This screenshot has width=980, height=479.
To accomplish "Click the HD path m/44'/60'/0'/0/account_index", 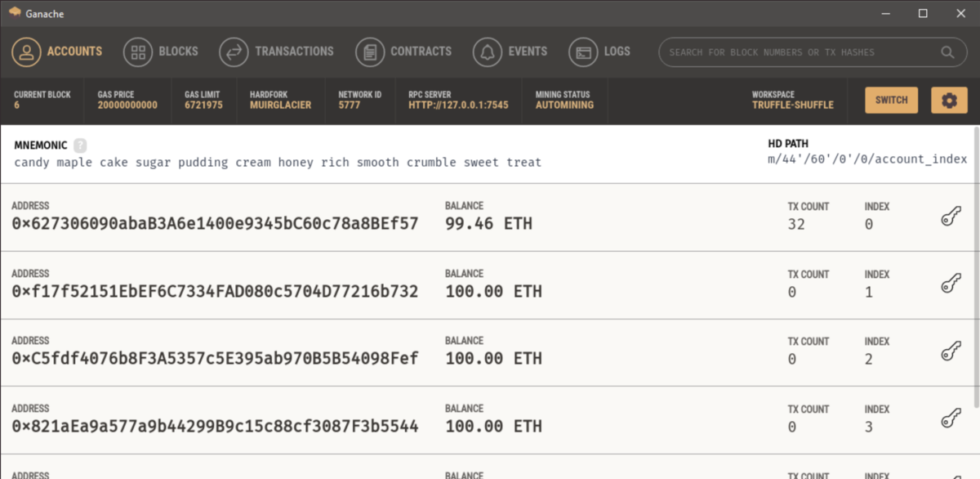I will (867, 159).
